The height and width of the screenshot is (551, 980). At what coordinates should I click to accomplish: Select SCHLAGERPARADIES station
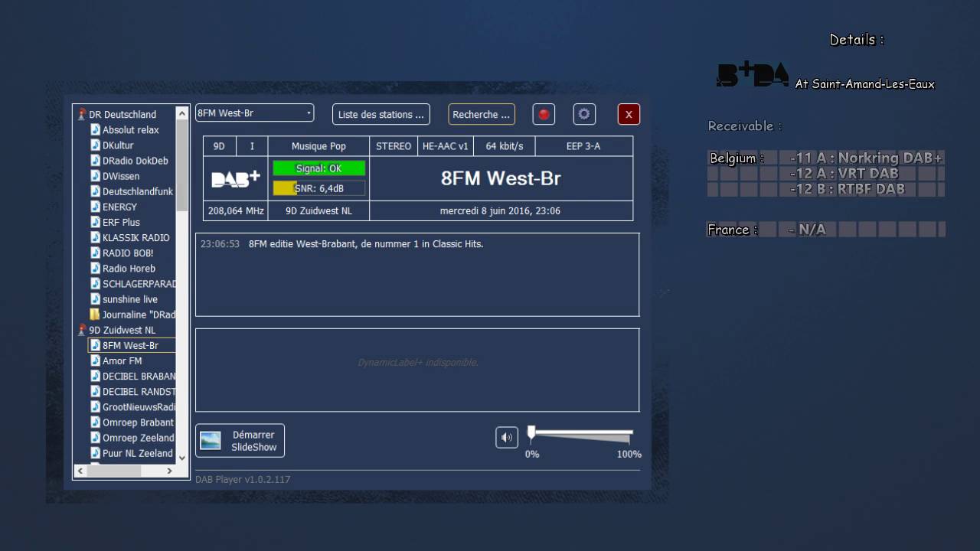click(139, 284)
